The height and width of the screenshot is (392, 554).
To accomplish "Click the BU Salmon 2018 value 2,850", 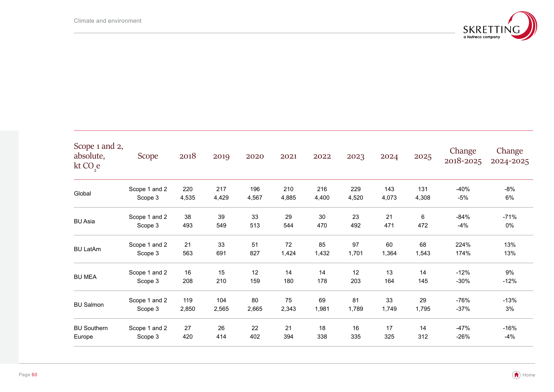I will click(188, 309).
